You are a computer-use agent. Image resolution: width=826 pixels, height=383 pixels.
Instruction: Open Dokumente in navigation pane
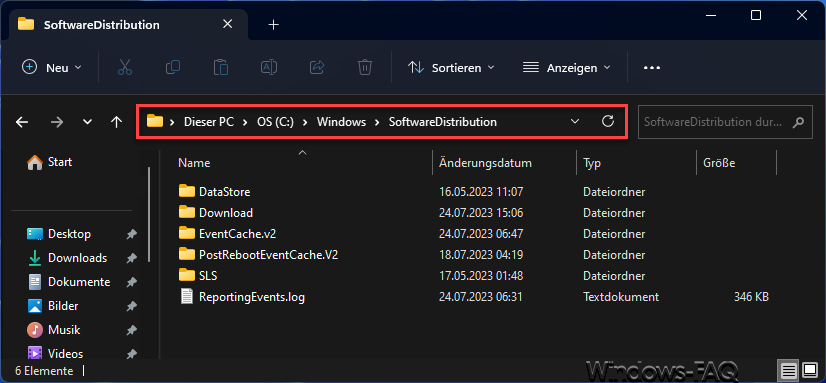click(68, 282)
